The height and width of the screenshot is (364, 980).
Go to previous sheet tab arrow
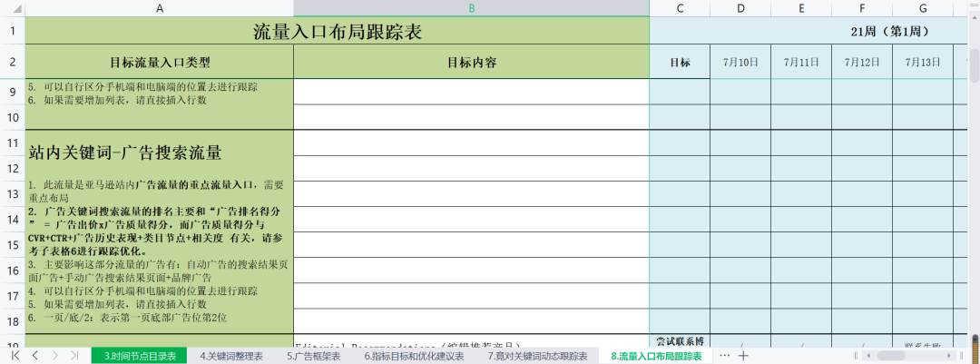tap(35, 355)
